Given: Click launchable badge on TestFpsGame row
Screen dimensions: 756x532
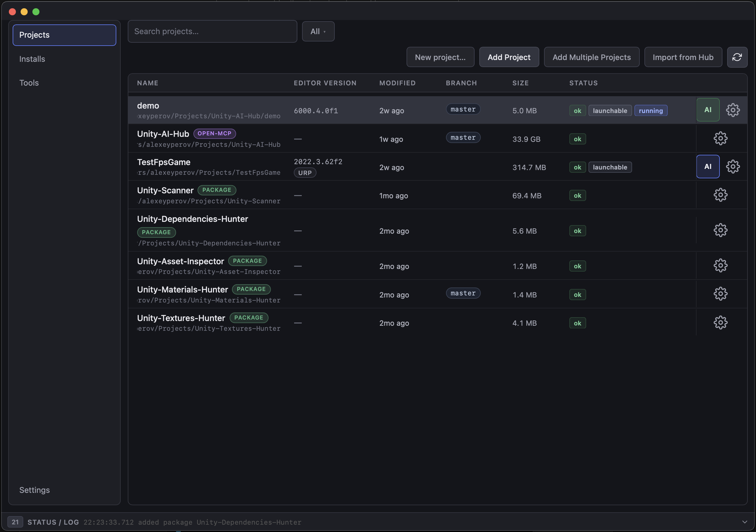Looking at the screenshot, I should [x=610, y=167].
